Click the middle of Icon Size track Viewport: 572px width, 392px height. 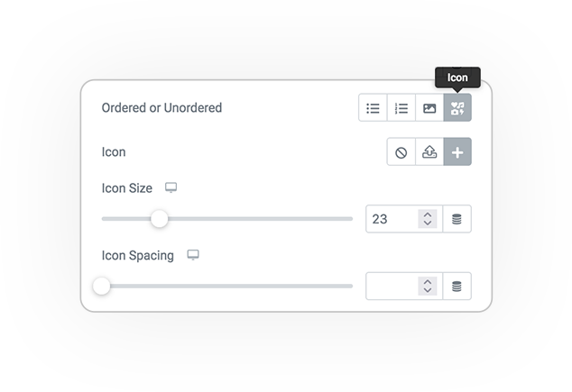pos(227,219)
